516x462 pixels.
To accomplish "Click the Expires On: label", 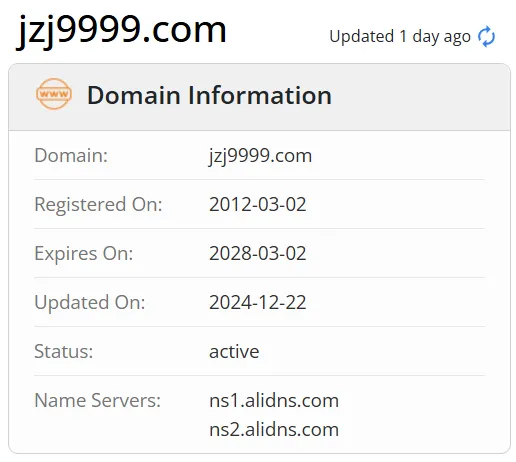I will 84,254.
